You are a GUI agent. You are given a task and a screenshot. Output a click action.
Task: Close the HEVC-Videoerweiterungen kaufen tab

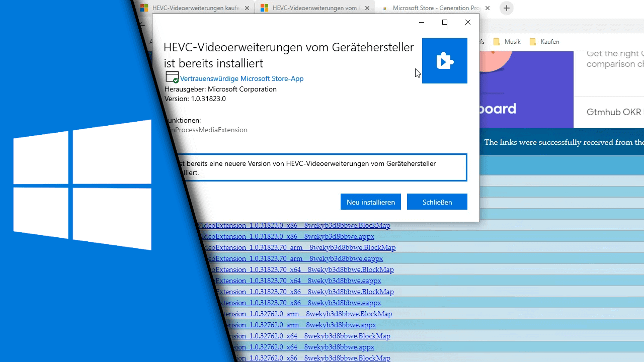[248, 8]
